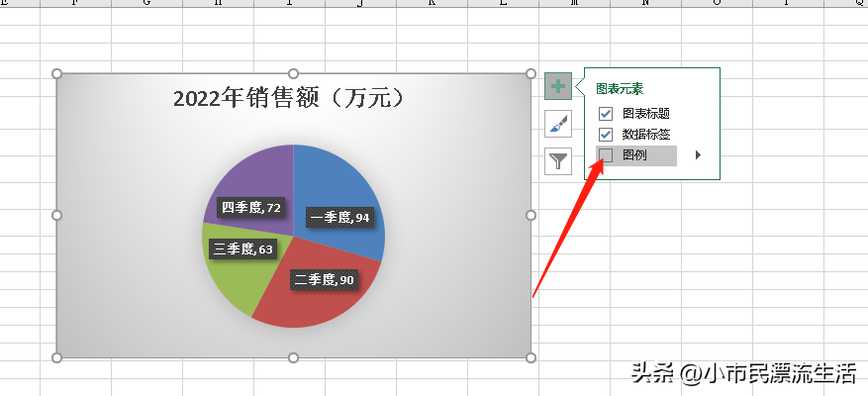Enable the 图例 checkbox
The width and height of the screenshot is (868, 396).
606,155
